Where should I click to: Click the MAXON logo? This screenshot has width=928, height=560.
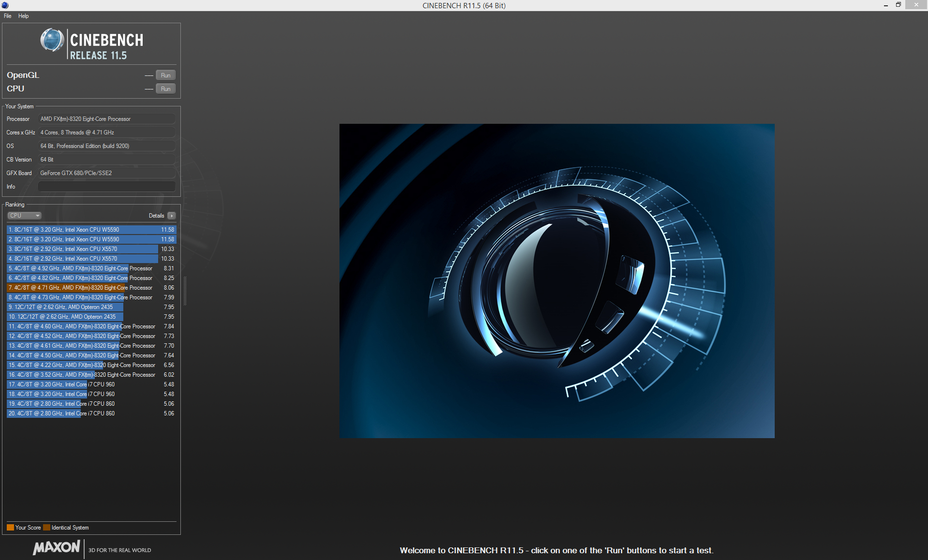(x=56, y=548)
